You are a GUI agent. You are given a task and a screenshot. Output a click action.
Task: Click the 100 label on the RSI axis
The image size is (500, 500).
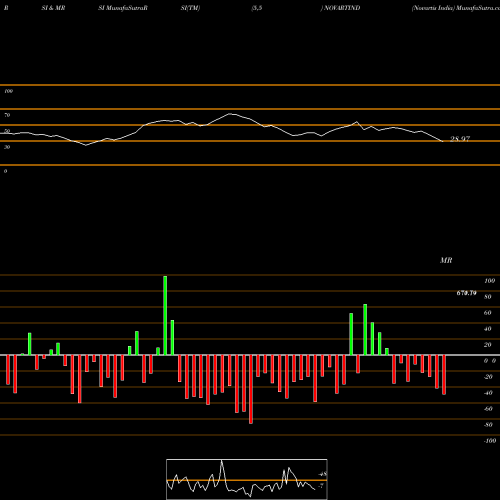(8, 91)
